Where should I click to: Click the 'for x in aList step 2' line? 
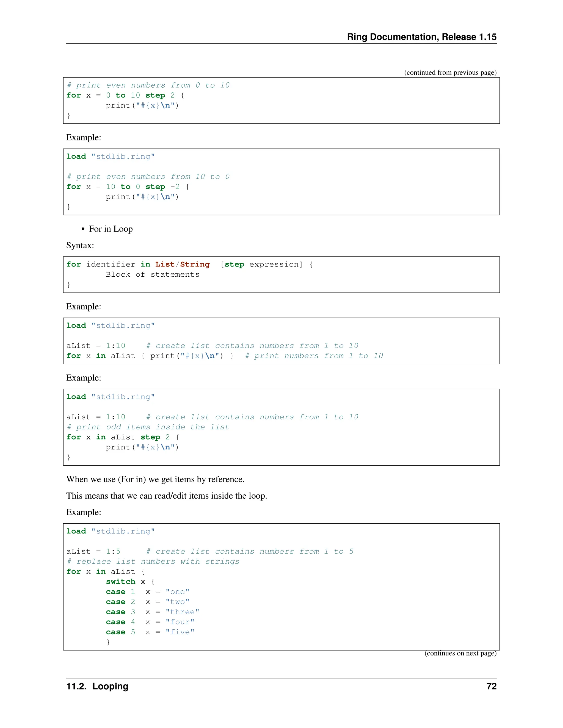point(123,437)
